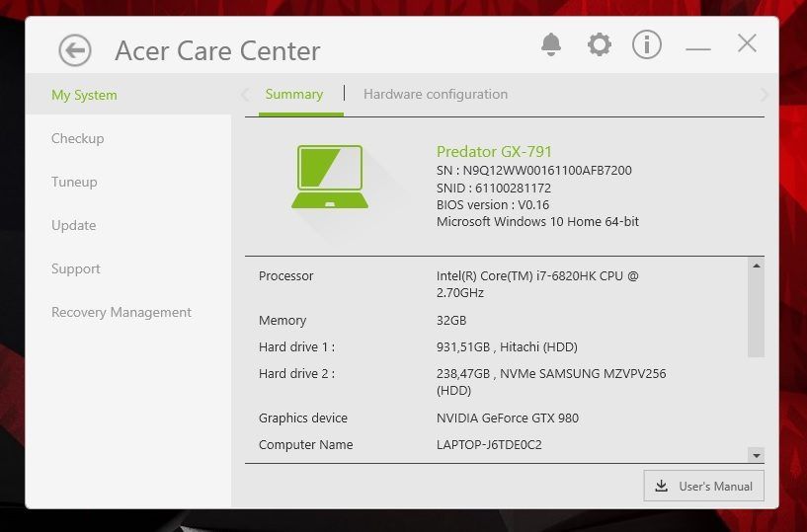Click the green laptop image

click(x=330, y=177)
